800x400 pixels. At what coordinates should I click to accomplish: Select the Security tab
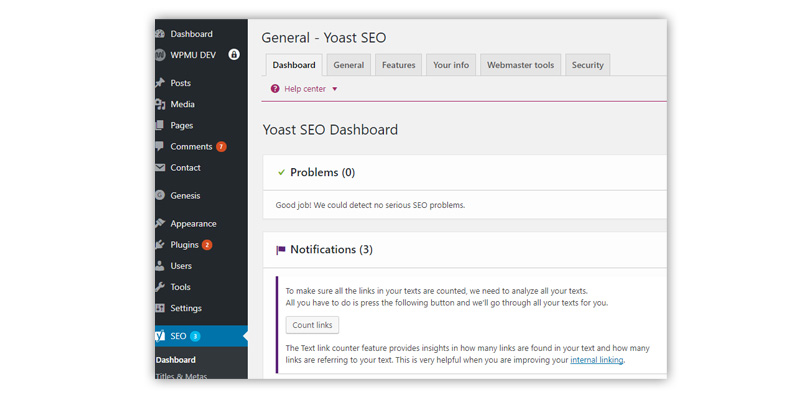[587, 65]
